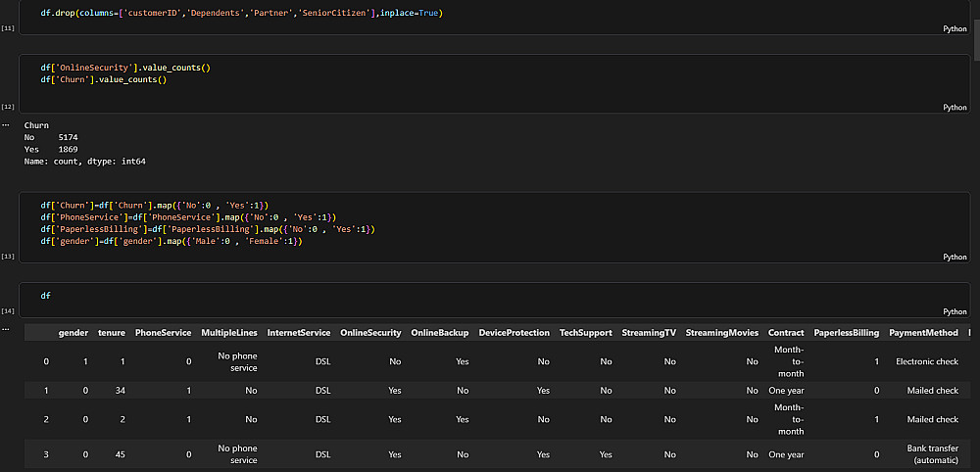This screenshot has width=980, height=472.
Task: Place cursor in the OnlineSecurity value_counts line
Action: click(x=125, y=67)
